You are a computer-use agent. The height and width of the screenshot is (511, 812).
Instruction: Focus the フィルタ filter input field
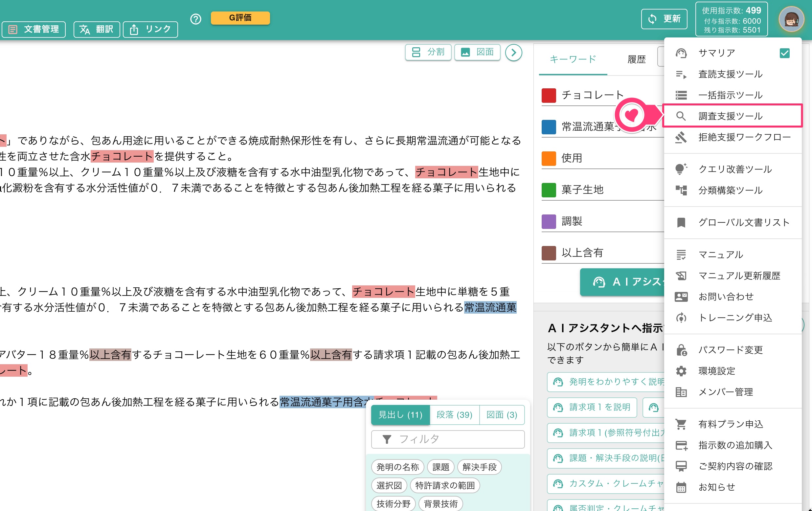click(x=447, y=439)
